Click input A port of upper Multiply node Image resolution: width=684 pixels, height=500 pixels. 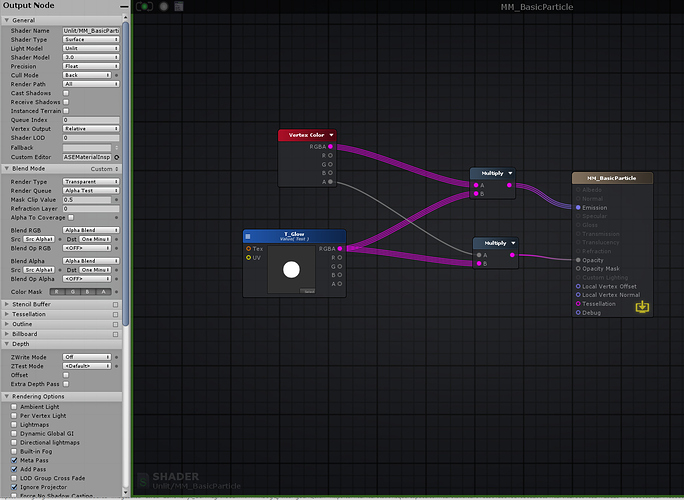point(476,185)
